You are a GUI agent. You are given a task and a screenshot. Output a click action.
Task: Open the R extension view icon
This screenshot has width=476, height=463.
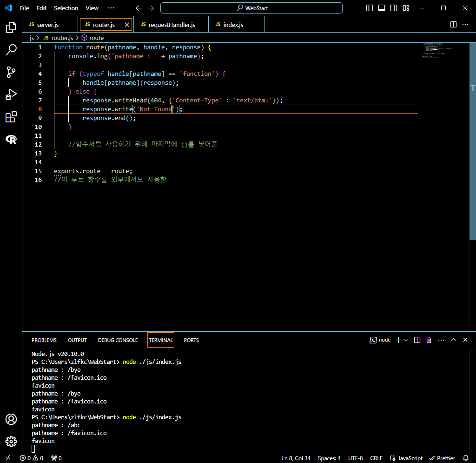(11, 140)
